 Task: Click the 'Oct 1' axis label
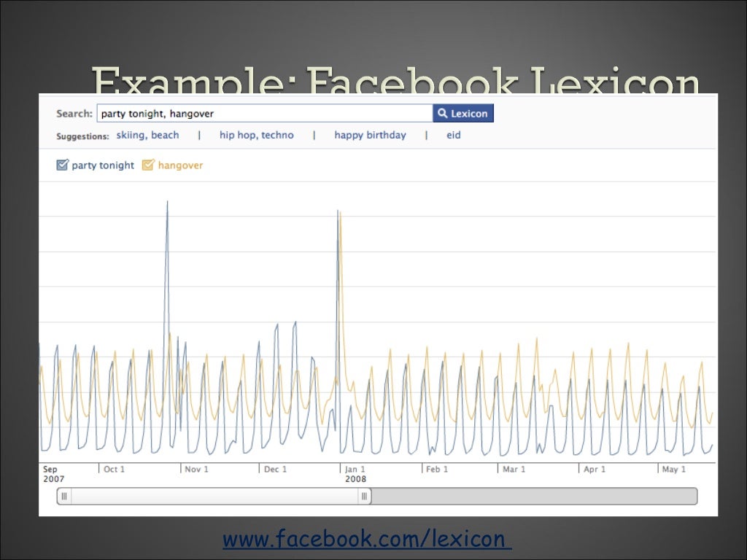click(x=115, y=470)
